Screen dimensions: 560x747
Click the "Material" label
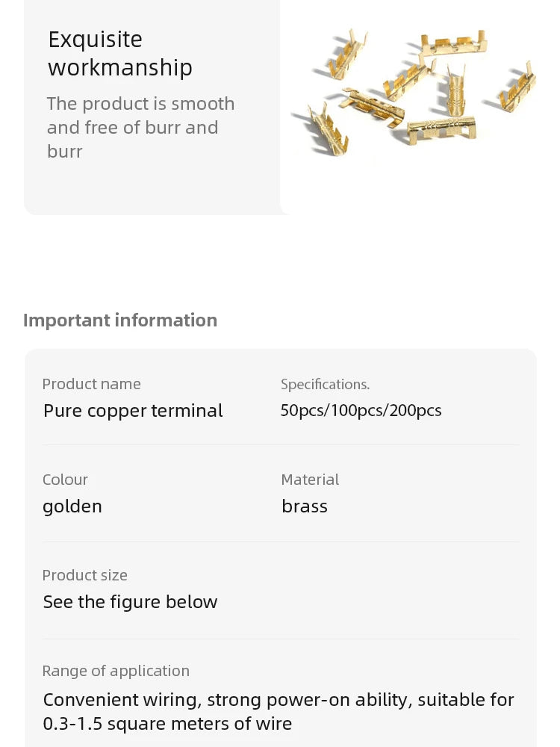click(310, 480)
